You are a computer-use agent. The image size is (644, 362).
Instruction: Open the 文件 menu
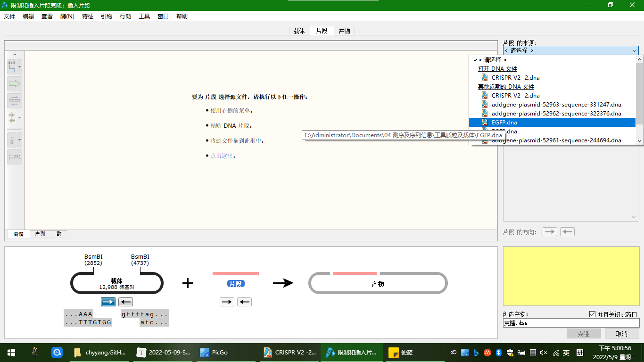click(9, 16)
